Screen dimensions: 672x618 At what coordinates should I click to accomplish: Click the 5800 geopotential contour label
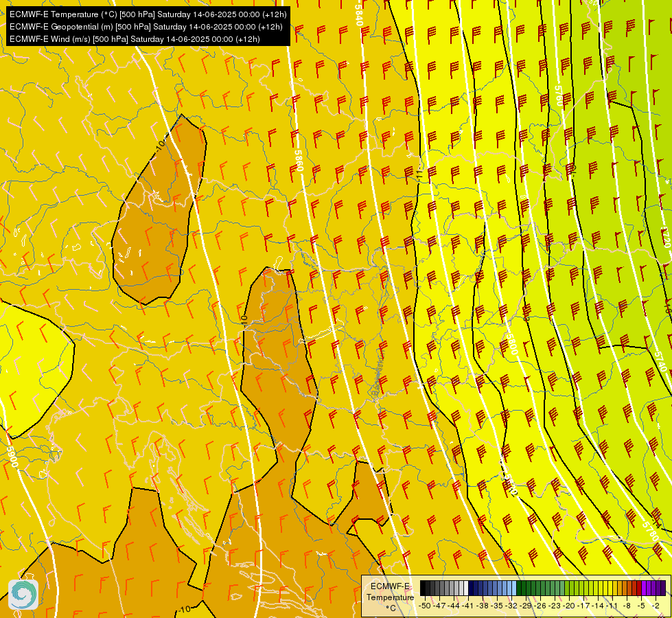[511, 345]
